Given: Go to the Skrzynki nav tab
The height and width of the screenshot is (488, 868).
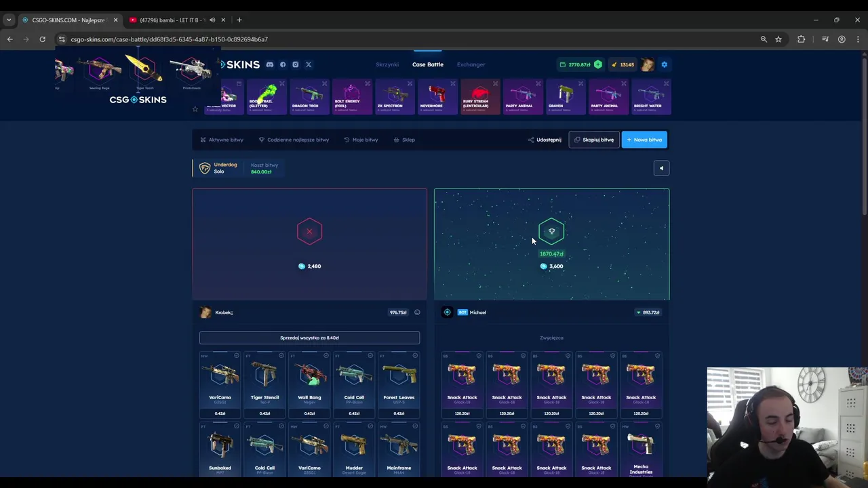Looking at the screenshot, I should (387, 64).
